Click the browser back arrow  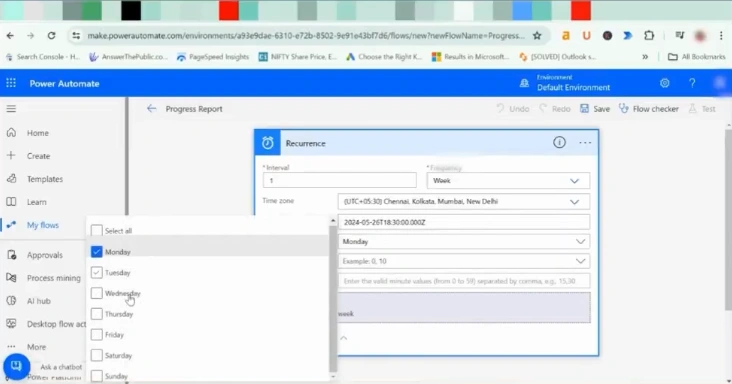[x=10, y=35]
